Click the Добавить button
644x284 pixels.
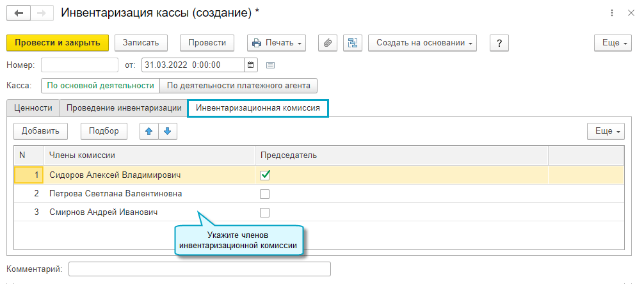coord(40,131)
